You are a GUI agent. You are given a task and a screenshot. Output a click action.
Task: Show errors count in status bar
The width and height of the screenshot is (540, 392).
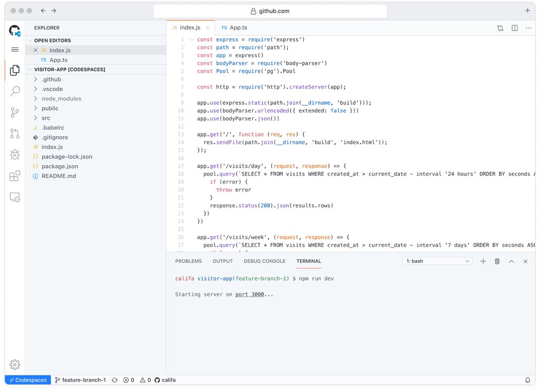tap(129, 380)
